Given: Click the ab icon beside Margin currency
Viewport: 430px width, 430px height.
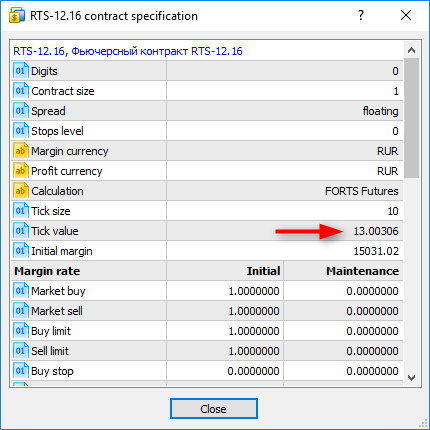Looking at the screenshot, I should [21, 151].
